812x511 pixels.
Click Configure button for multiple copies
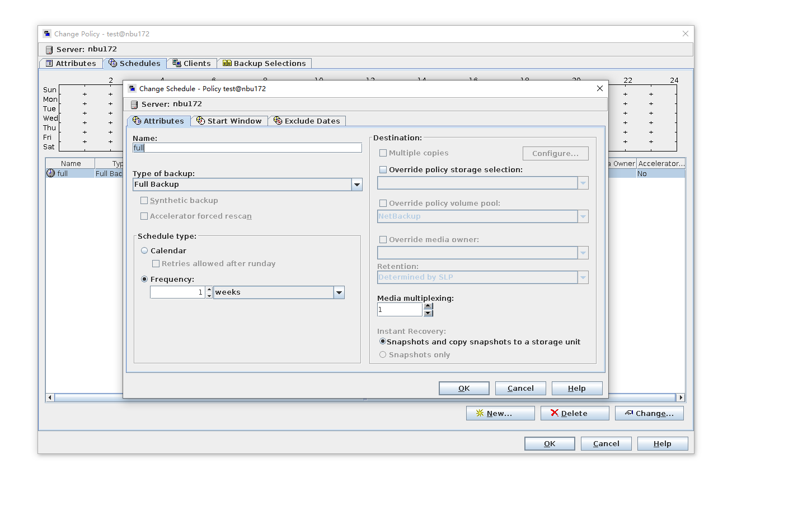[x=556, y=153]
